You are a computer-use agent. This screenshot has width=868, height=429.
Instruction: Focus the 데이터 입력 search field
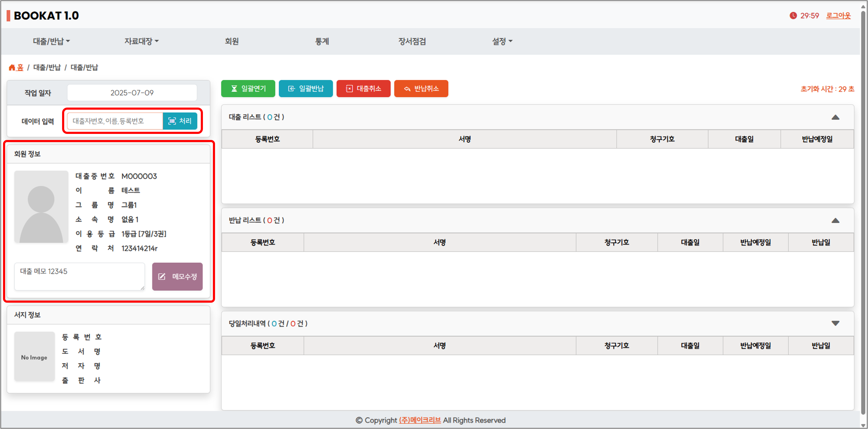(x=115, y=121)
